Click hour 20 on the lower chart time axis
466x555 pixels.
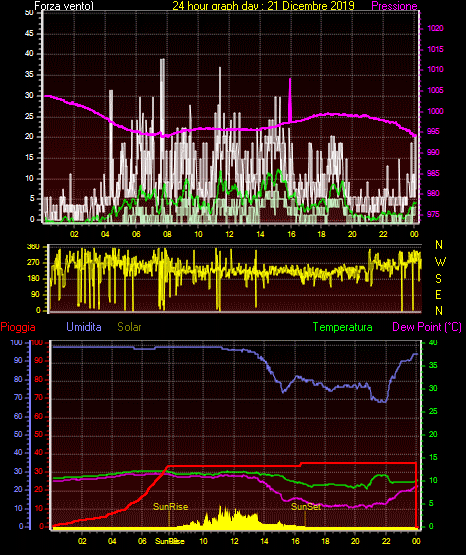(355, 541)
